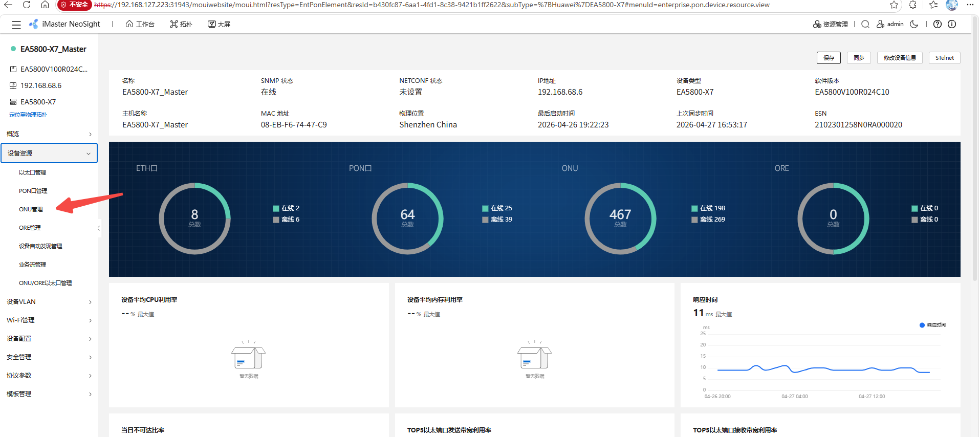This screenshot has height=437, width=980.
Task: Open the about info icon
Action: [x=952, y=24]
